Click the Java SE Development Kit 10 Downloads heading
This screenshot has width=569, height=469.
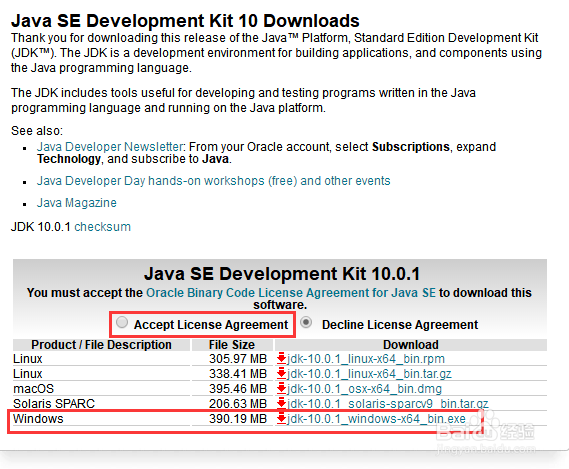[185, 21]
